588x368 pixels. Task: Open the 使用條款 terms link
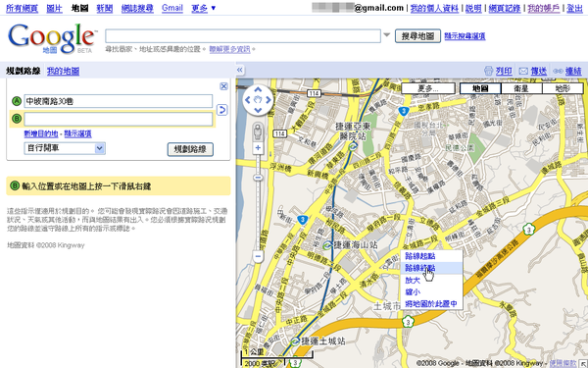click(563, 363)
